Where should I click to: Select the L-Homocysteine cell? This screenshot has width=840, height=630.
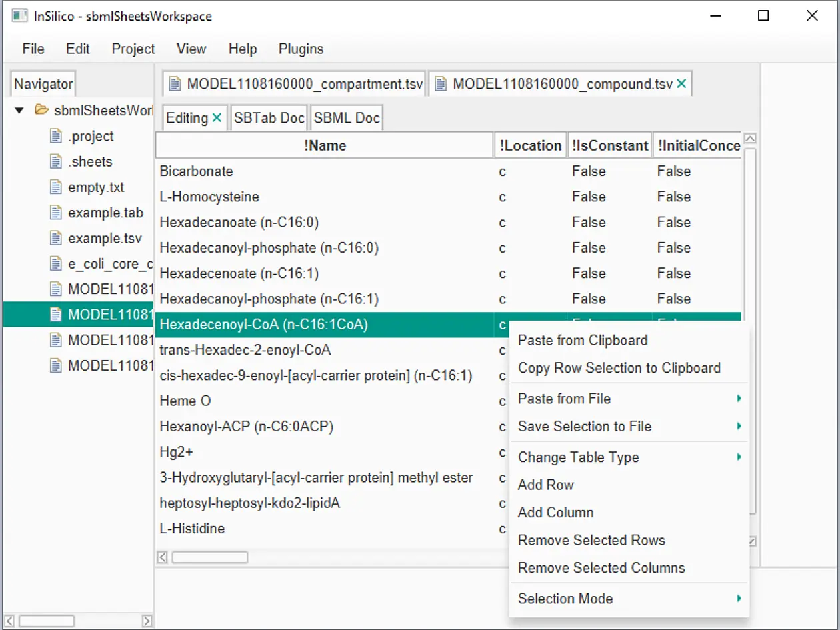(x=324, y=197)
